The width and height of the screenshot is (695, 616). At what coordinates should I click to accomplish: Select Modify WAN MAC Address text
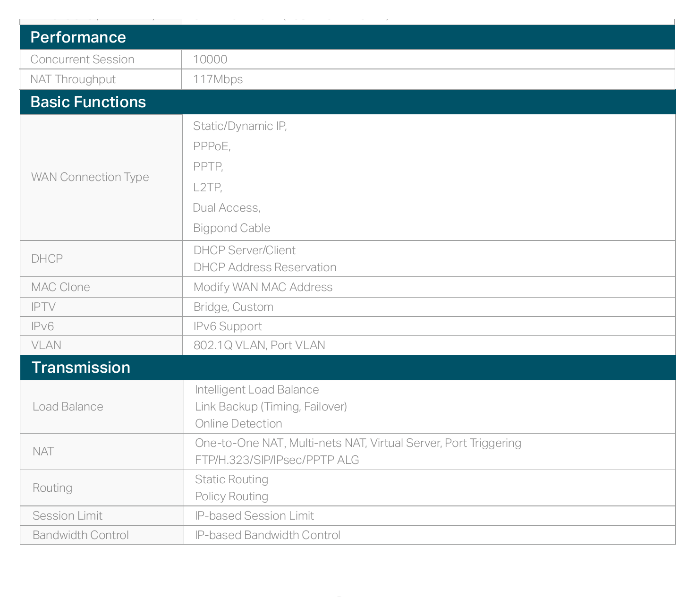pyautogui.click(x=263, y=287)
